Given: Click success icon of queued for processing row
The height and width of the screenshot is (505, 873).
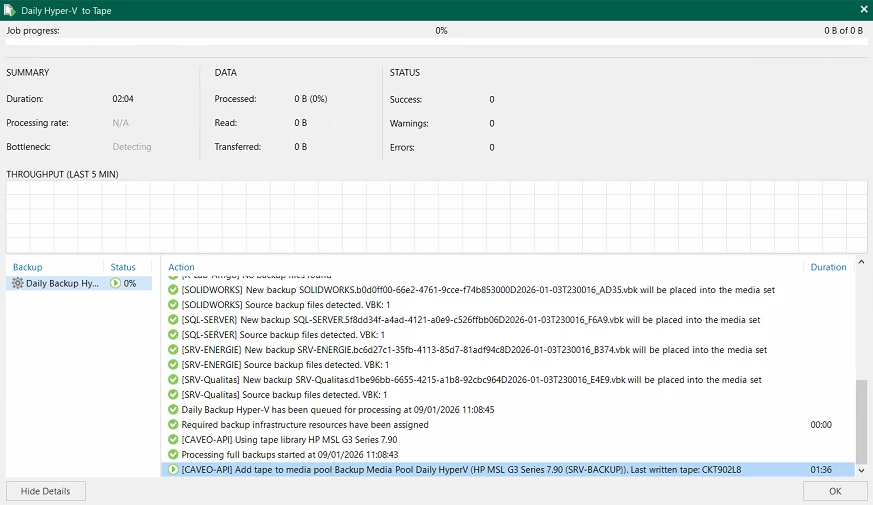Looking at the screenshot, I should pos(173,410).
